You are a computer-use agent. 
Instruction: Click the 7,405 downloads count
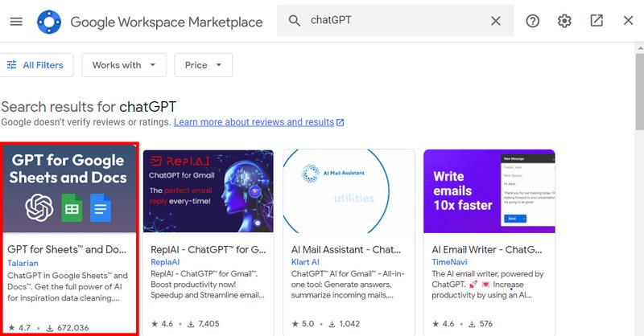tap(204, 324)
